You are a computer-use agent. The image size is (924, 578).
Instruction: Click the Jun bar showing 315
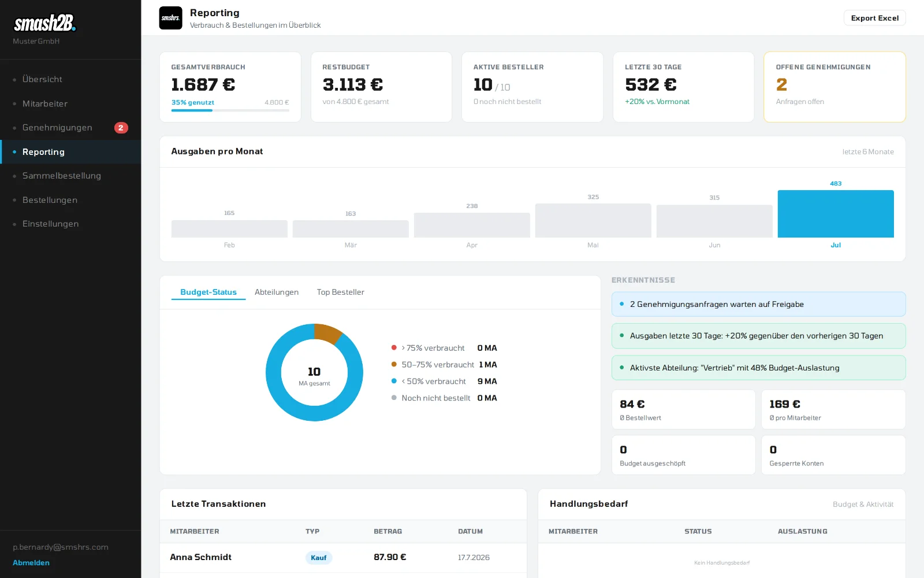point(714,221)
